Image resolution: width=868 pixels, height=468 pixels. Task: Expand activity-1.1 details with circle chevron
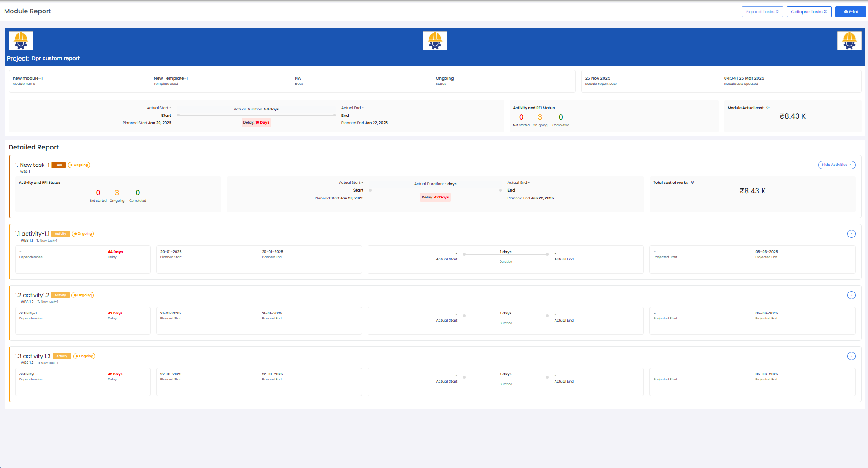851,234
